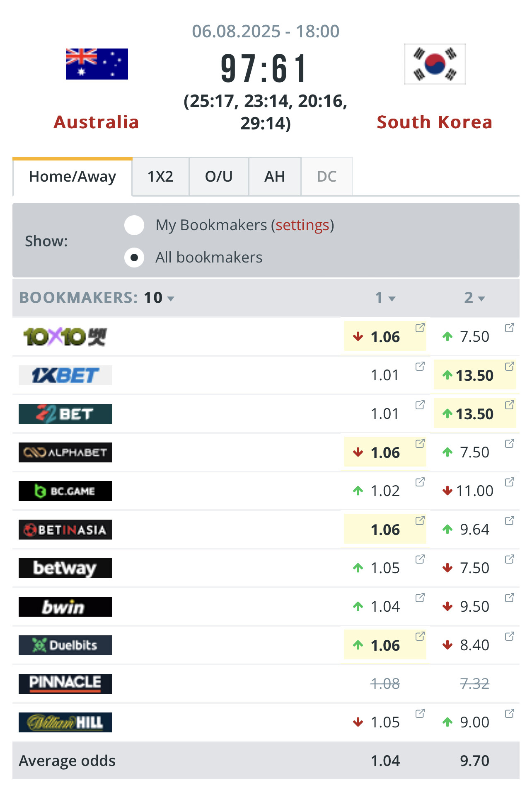Open the Australia team link
The image size is (532, 795).
(96, 122)
